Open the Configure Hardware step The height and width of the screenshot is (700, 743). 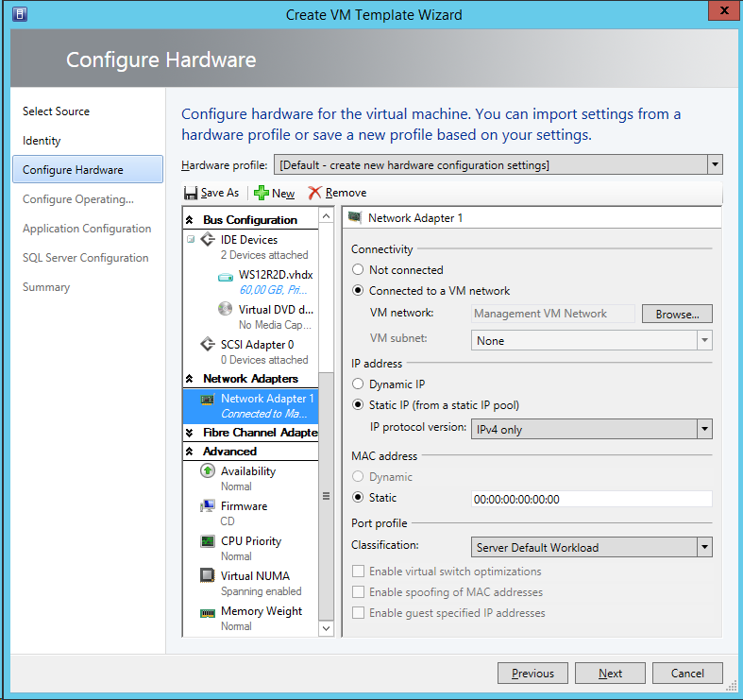pyautogui.click(x=88, y=169)
